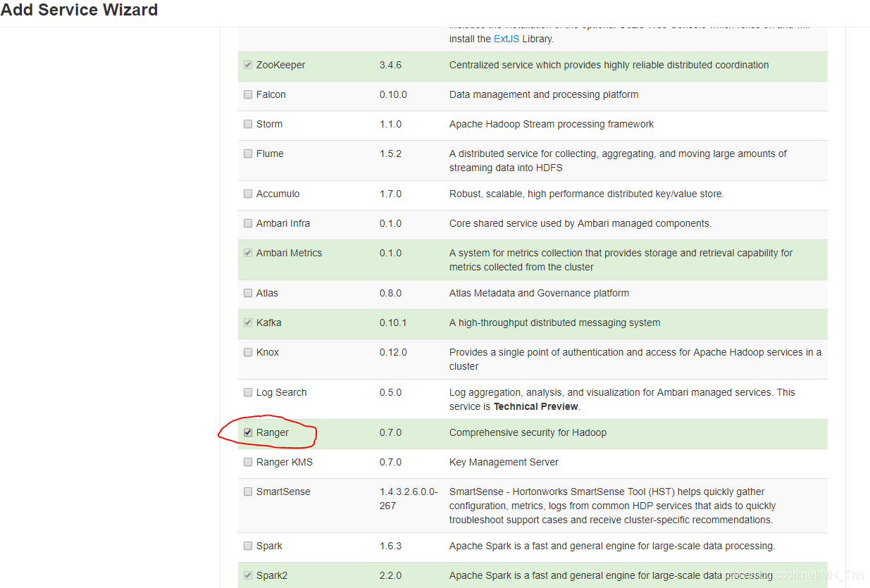Click Log Search version 0.5.0
Viewport: 870px width, 588px height.
tap(390, 392)
